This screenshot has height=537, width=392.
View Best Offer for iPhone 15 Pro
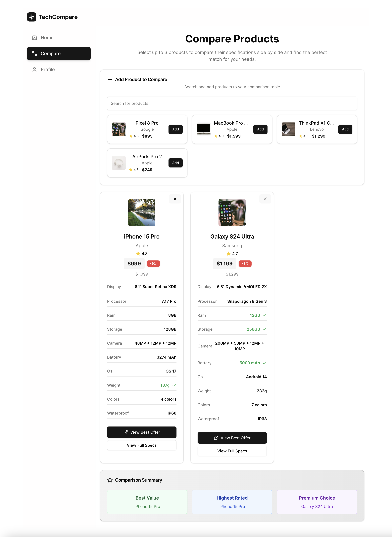pos(142,432)
